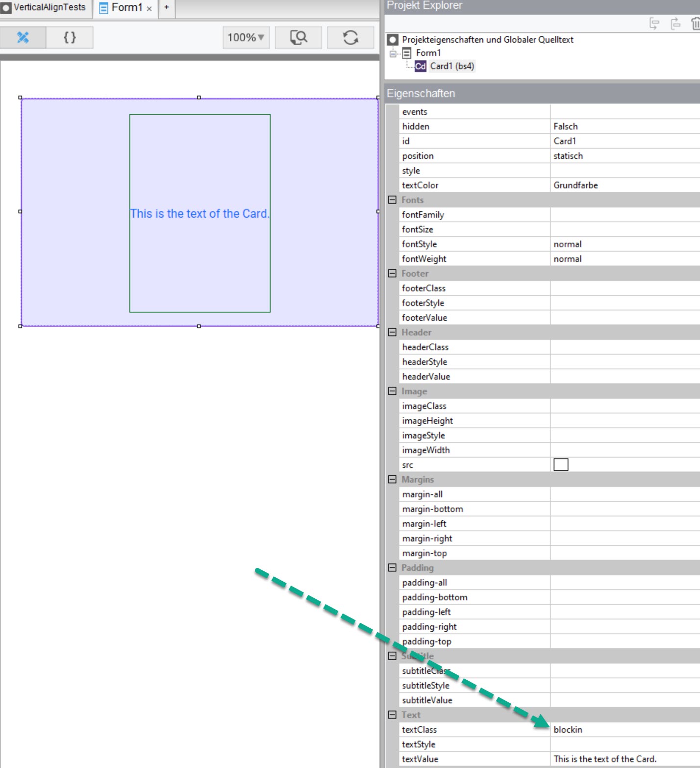Click the empty src image checkbox
This screenshot has height=768, width=700.
point(561,463)
